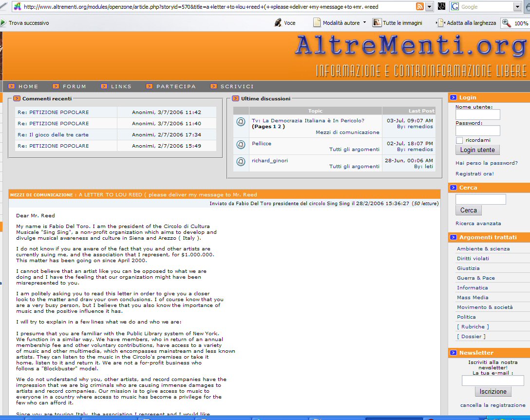Open the Registrati ora! link
Screen dimensions: 530x420
tap(474, 173)
